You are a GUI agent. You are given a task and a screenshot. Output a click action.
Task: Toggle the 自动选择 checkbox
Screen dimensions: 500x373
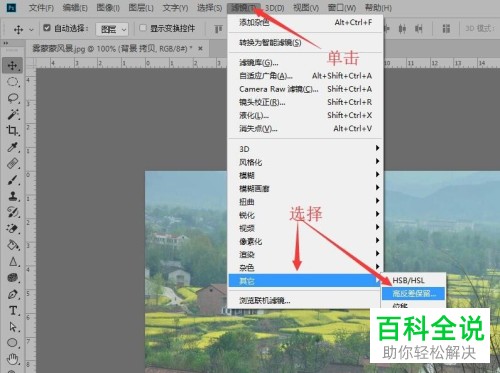[x=47, y=28]
